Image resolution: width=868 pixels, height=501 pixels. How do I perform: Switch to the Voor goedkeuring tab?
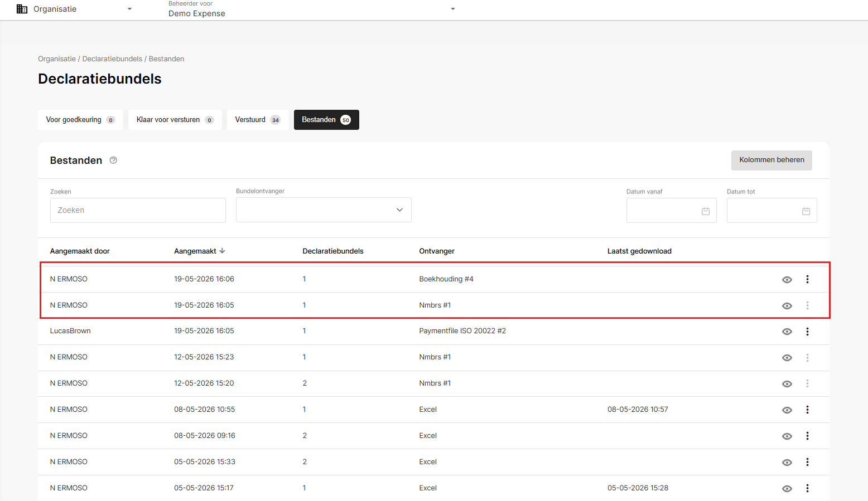[x=80, y=120]
